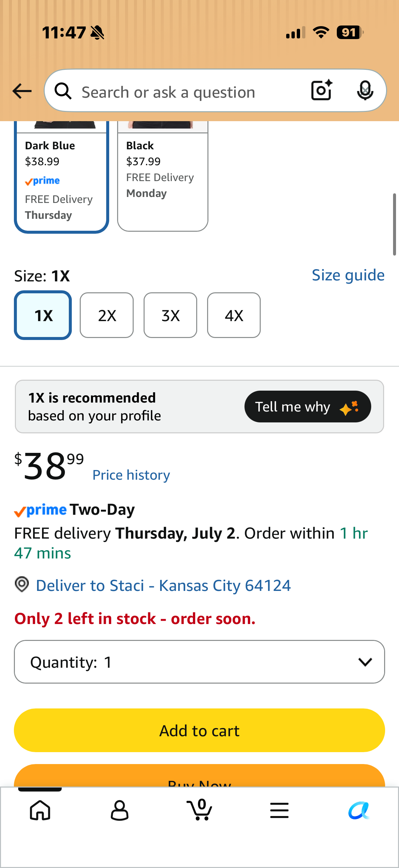This screenshot has height=868, width=399.
Task: Open the Alexa assistant icon
Action: 359,810
